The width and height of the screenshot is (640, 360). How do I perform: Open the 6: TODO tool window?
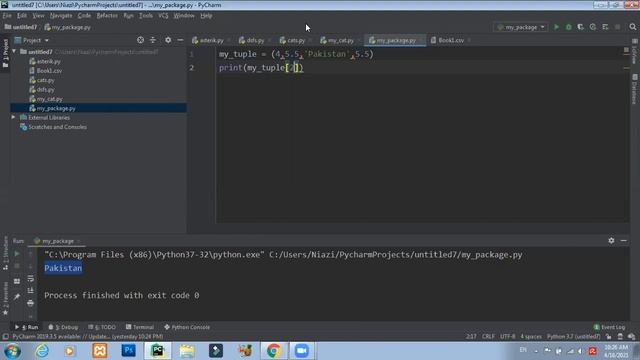[102, 327]
